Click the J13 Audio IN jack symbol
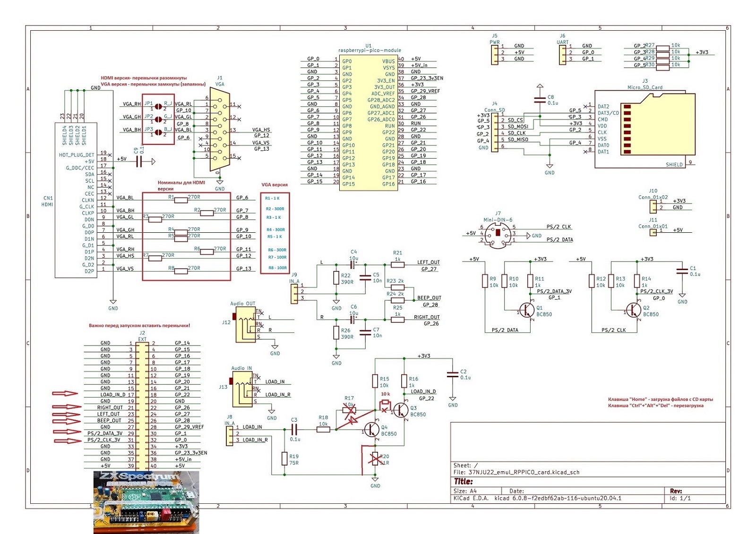 (x=243, y=389)
